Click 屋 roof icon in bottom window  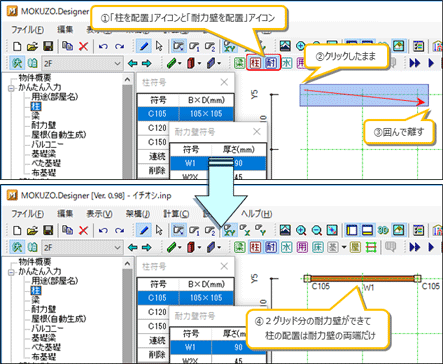[355, 247]
